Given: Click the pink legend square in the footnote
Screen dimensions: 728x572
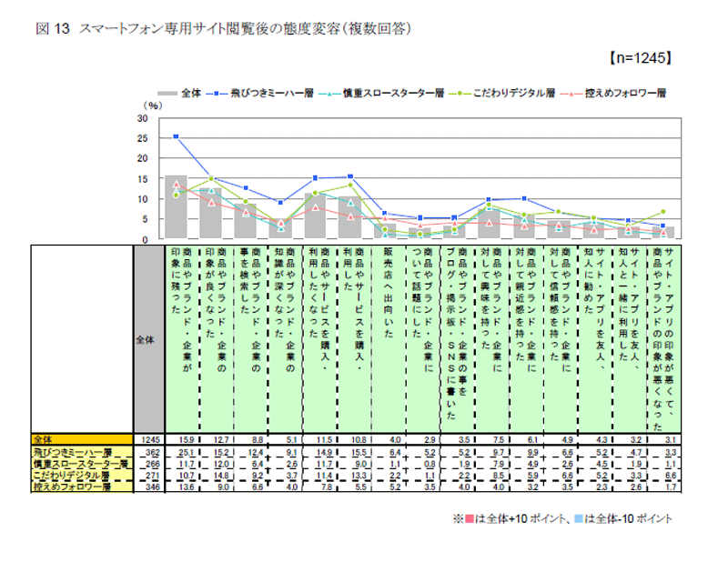Looking at the screenshot, I should coord(471,518).
